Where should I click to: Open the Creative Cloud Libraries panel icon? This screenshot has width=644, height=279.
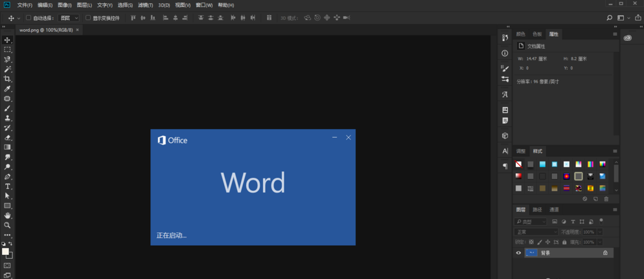(627, 38)
